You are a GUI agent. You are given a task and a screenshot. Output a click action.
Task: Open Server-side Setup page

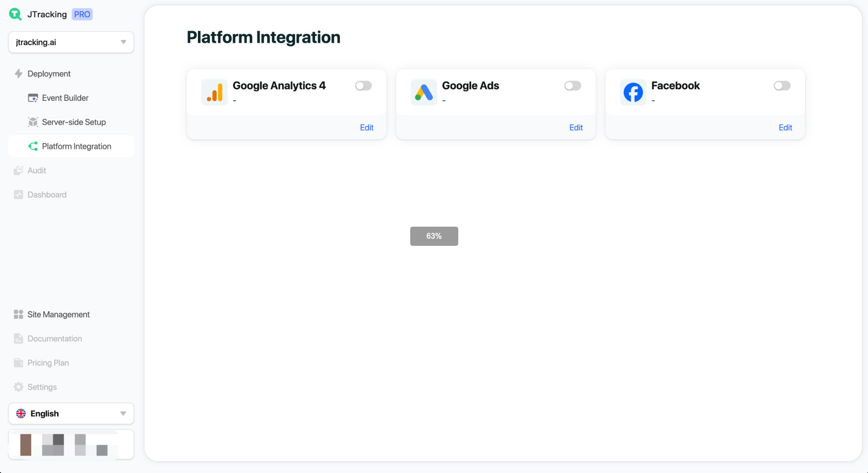pyautogui.click(x=73, y=122)
